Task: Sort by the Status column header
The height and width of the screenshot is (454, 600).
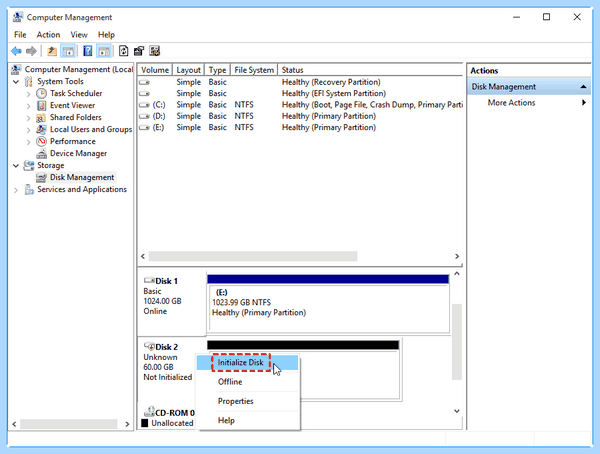Action: [370, 70]
